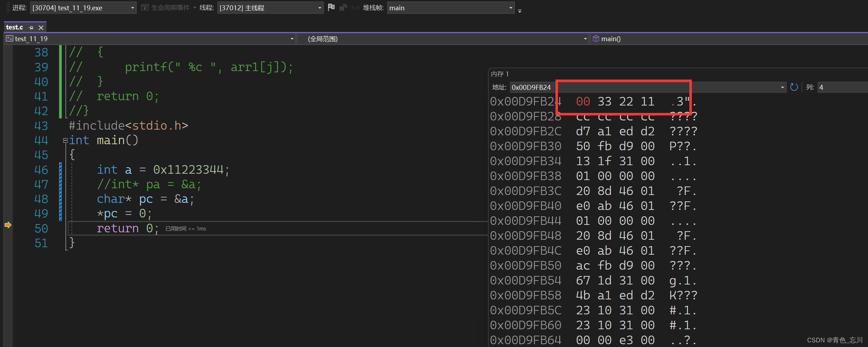The width and height of the screenshot is (868, 347).
Task: Click the toggle current thread icon
Action: point(355,7)
